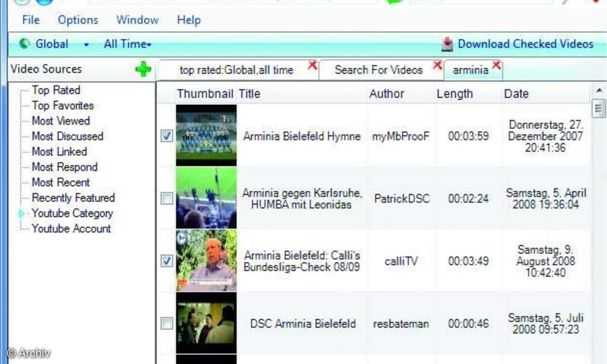The image size is (607, 364).
Task: Click author calliTV
Action: (401, 261)
